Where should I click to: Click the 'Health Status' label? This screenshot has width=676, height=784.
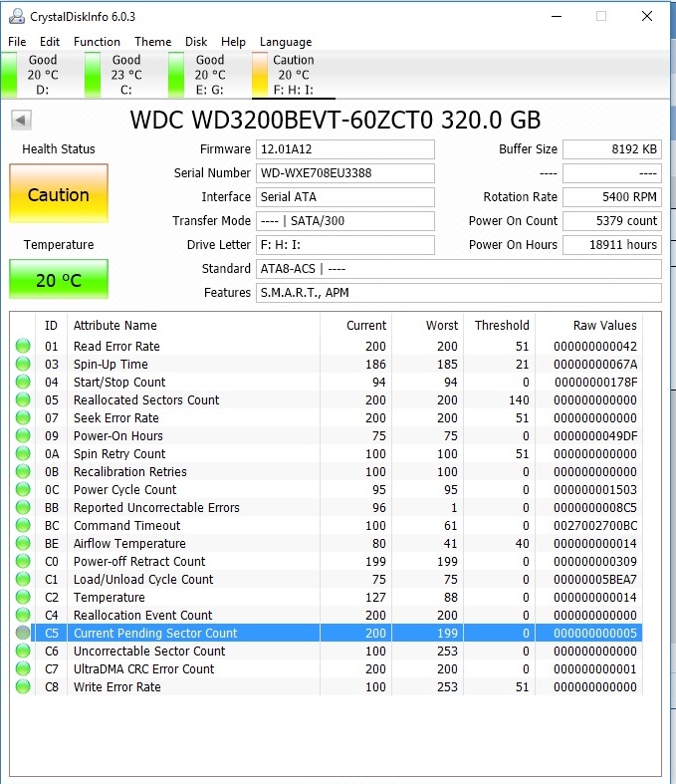59,149
